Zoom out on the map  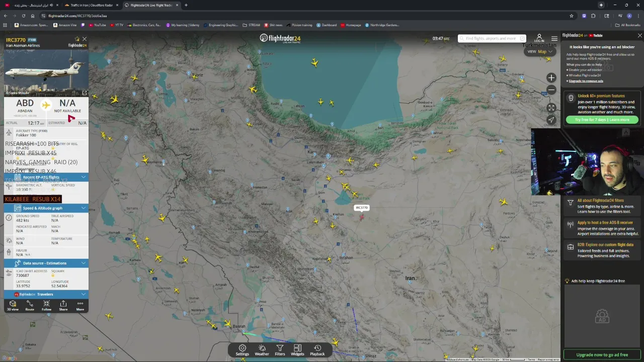(551, 90)
